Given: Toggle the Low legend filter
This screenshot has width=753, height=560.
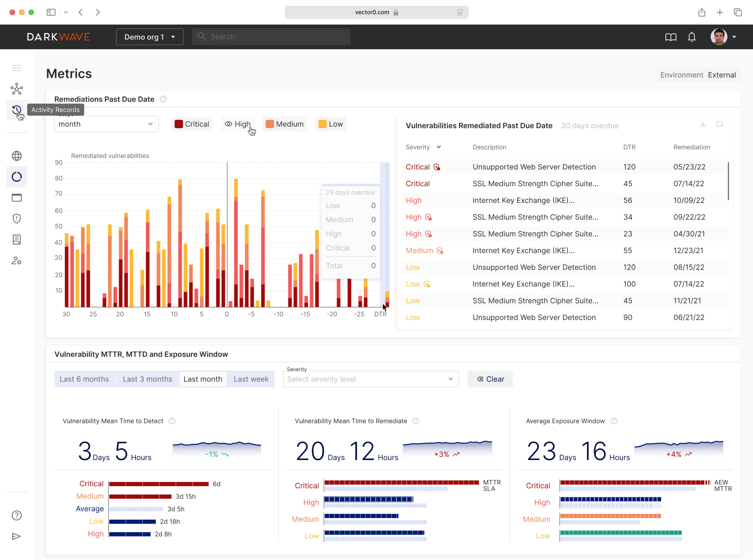Looking at the screenshot, I should pyautogui.click(x=331, y=124).
